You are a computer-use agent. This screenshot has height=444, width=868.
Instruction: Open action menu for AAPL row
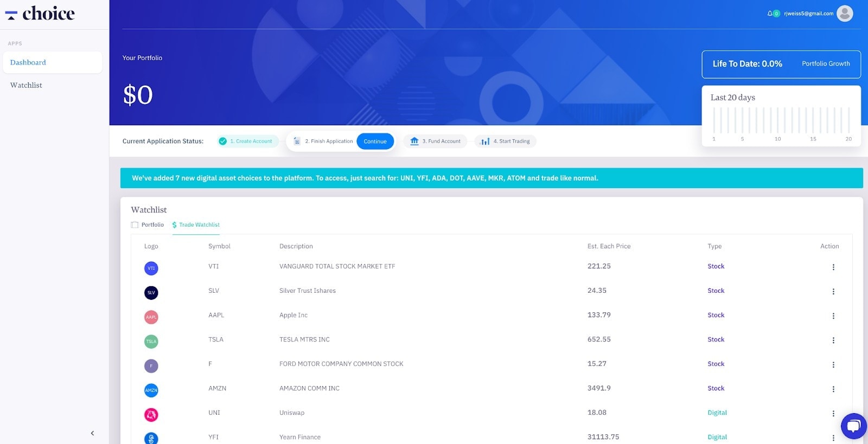(833, 316)
